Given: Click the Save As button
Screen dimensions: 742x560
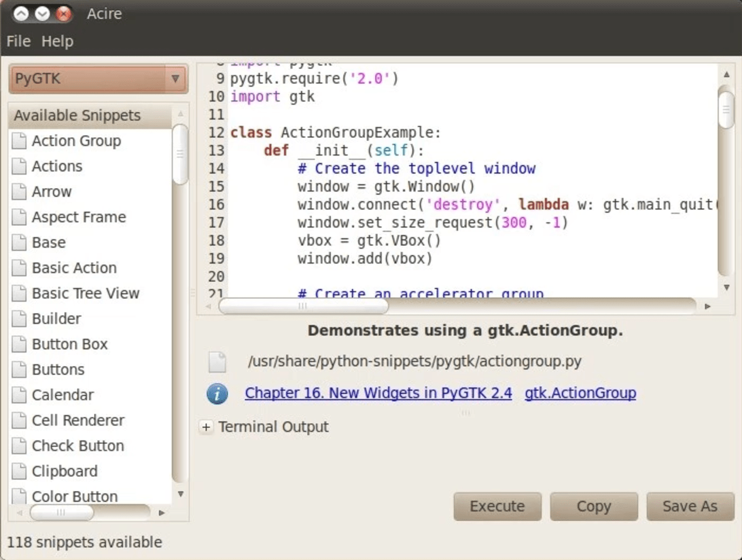Looking at the screenshot, I should tap(690, 506).
